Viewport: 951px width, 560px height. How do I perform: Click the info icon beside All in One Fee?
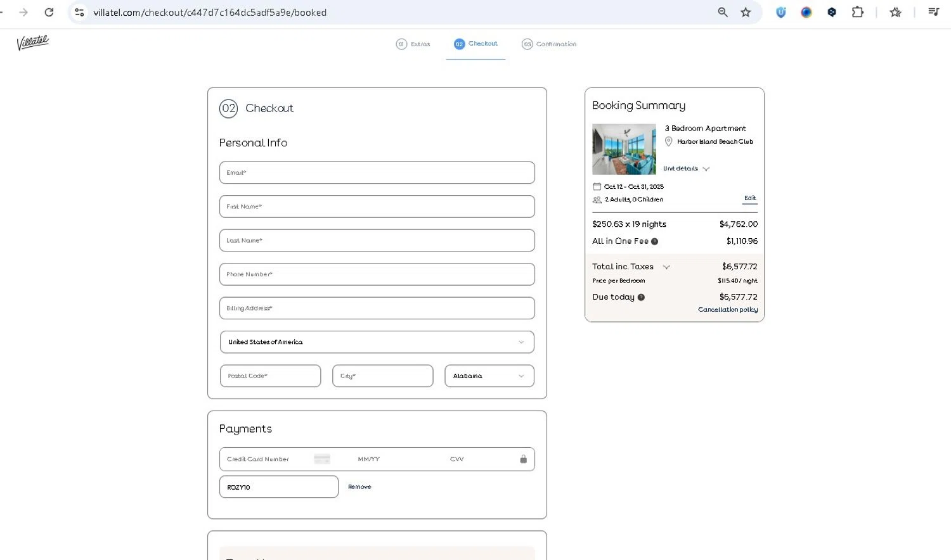pyautogui.click(x=655, y=241)
